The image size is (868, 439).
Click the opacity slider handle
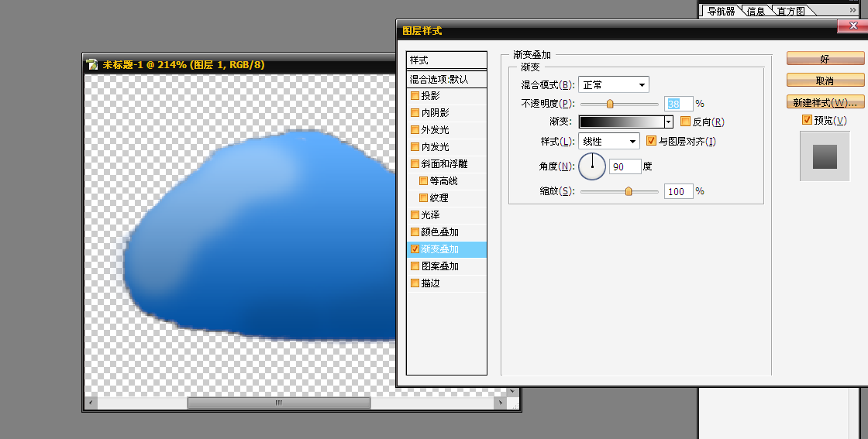tap(610, 104)
